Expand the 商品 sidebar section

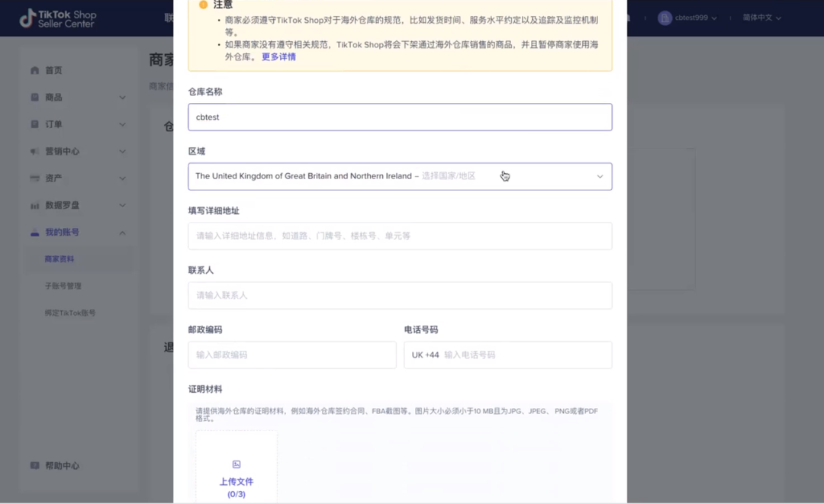coord(121,97)
